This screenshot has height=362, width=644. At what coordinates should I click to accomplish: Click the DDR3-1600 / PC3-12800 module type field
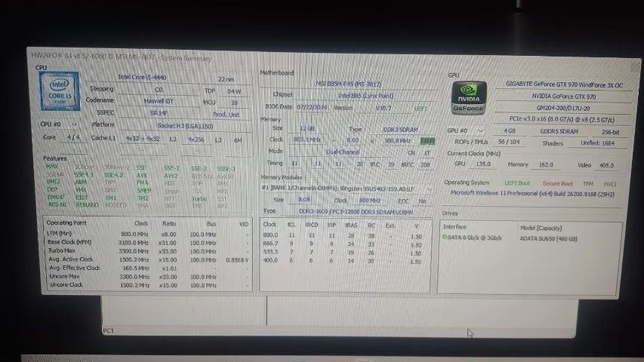[356, 212]
